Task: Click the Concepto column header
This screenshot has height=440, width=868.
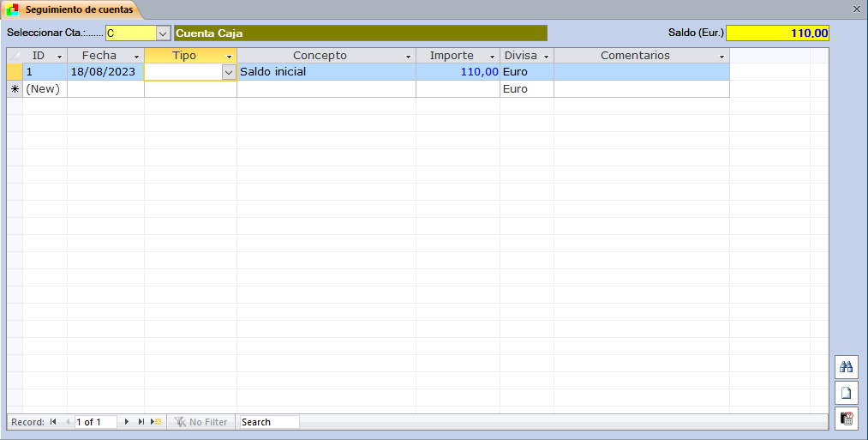Action: click(319, 56)
